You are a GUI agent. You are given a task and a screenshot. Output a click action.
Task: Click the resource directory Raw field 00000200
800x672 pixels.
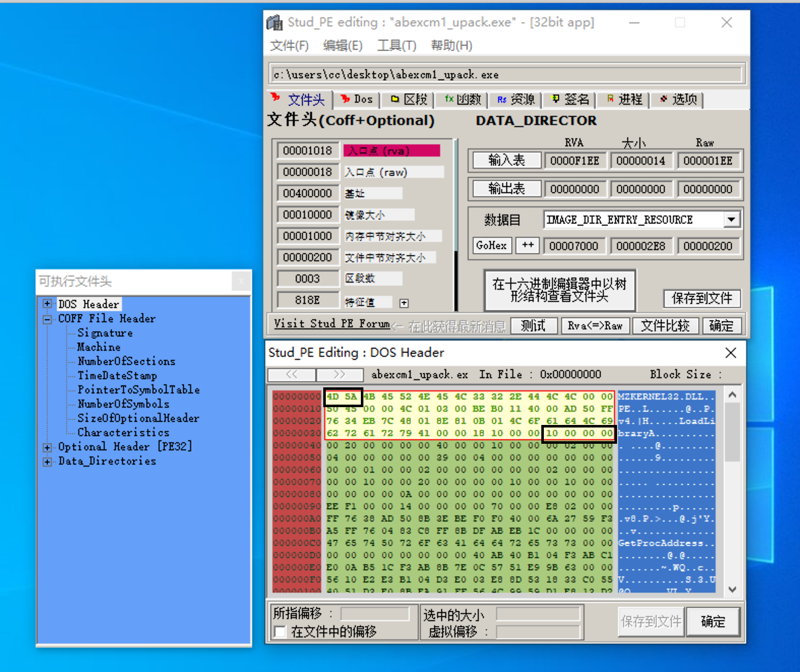(x=708, y=246)
